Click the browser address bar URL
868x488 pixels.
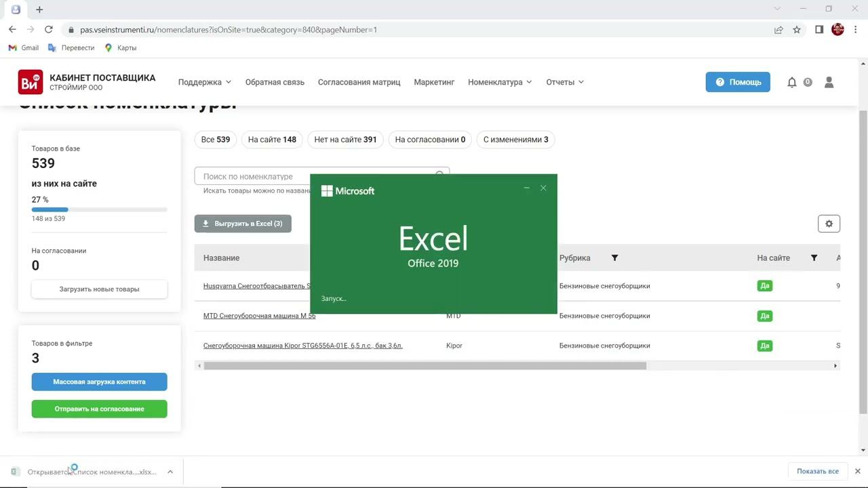229,30
